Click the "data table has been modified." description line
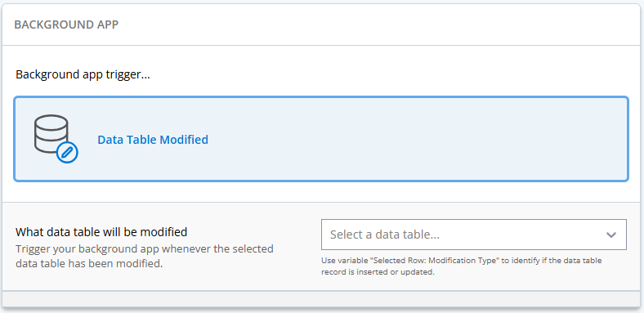Screen dimensions: 644x313 (89, 264)
